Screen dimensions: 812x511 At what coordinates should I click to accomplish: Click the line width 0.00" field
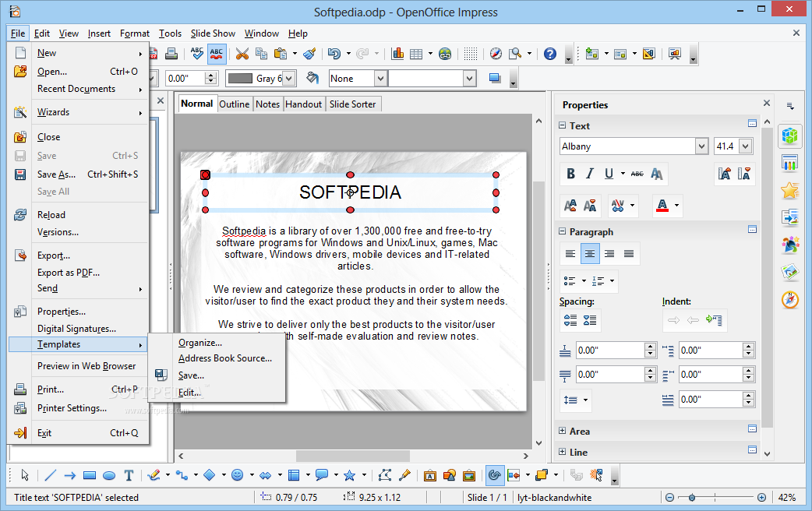[x=185, y=78]
